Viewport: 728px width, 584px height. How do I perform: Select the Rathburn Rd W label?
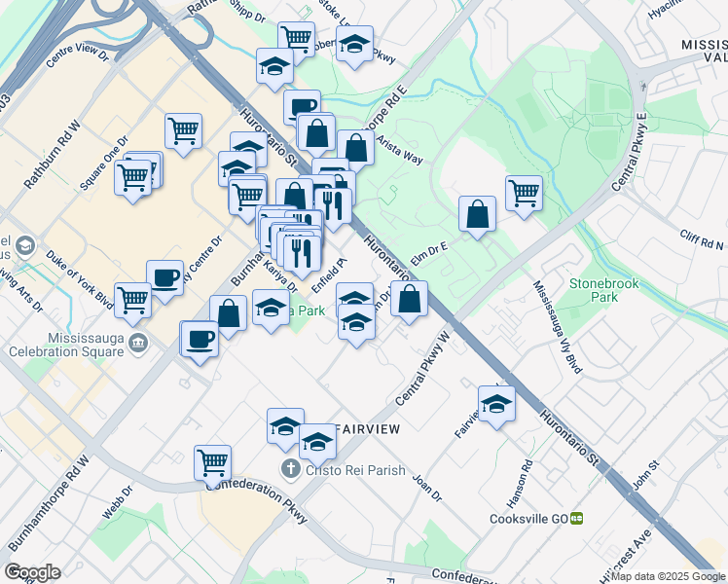(53, 155)
